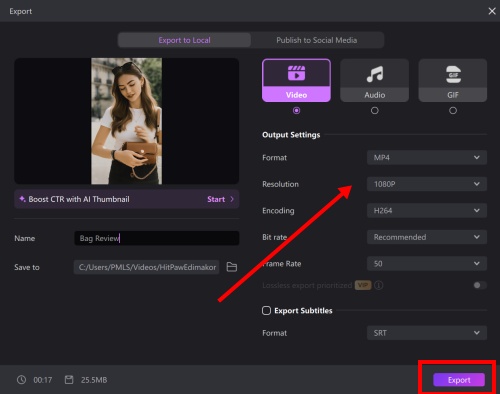Image resolution: width=500 pixels, height=394 pixels.
Task: Click the 25.5MB file size text
Action: 94,380
